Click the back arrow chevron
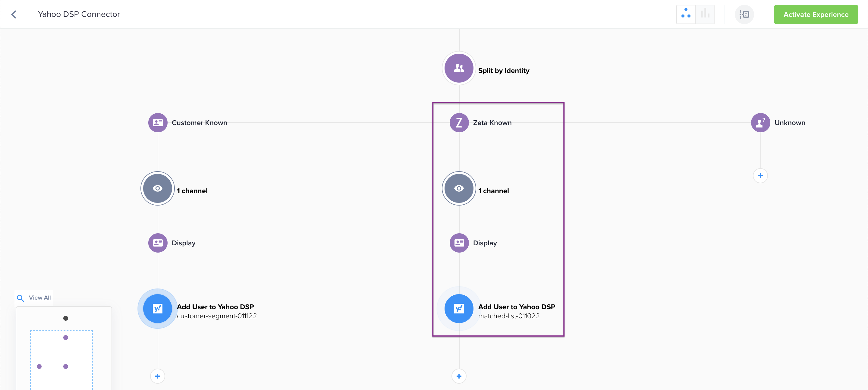The height and width of the screenshot is (390, 868). [14, 14]
